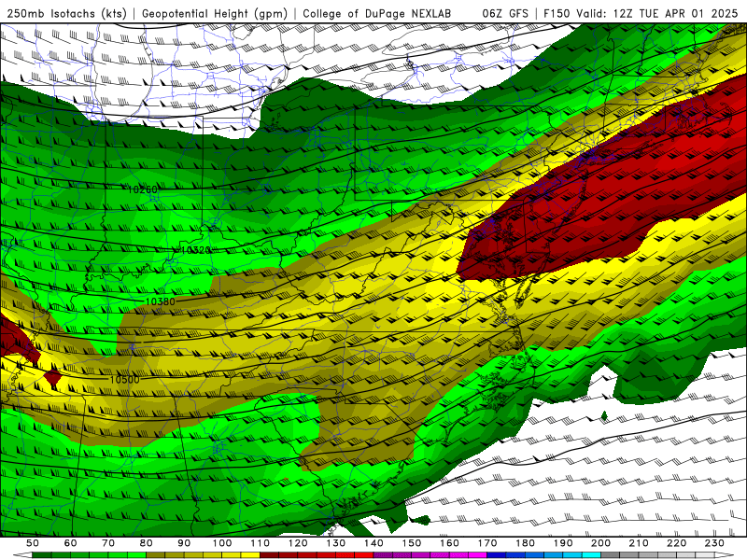Select the dark red swatch starting at 110 kts
Image resolution: width=747 pixels, height=560 pixels.
pyautogui.click(x=269, y=554)
